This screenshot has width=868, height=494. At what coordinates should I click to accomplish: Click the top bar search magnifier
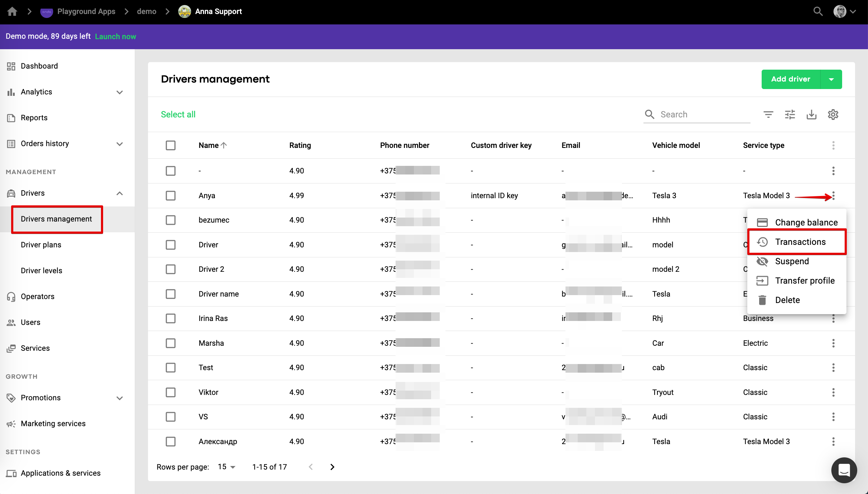[818, 11]
